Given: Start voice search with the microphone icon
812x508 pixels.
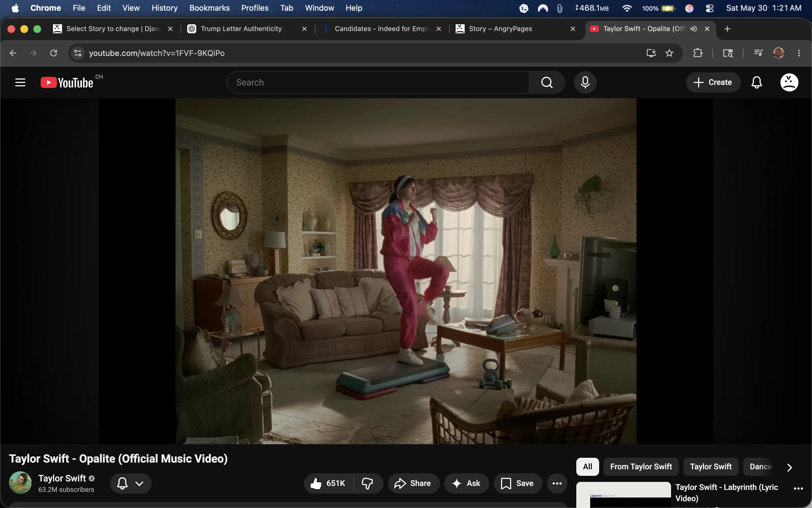Looking at the screenshot, I should point(585,82).
